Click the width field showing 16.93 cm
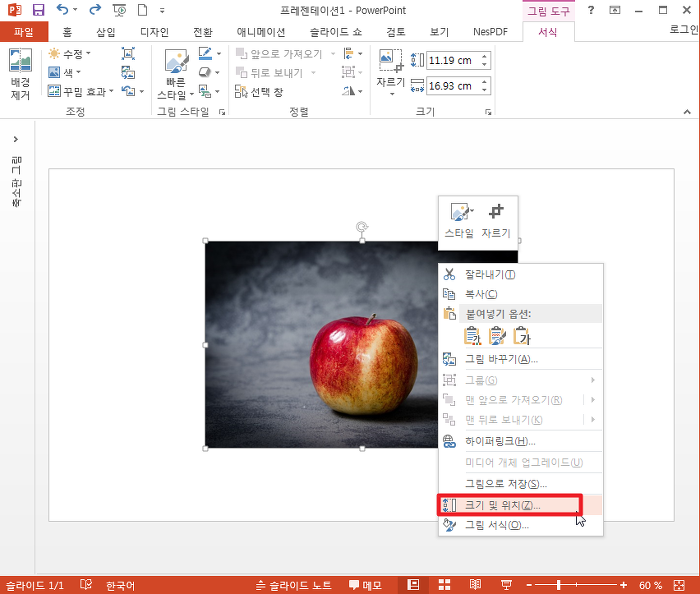Screen dimensions: 700x594 pos(453,86)
